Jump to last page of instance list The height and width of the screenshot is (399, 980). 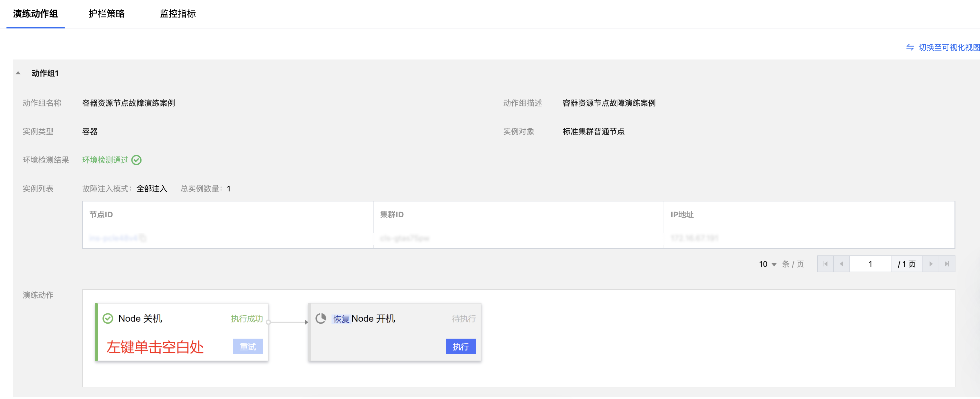(947, 264)
